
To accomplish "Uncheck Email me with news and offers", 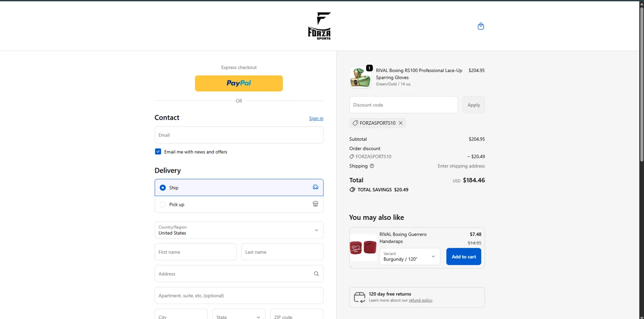I will pyautogui.click(x=158, y=151).
